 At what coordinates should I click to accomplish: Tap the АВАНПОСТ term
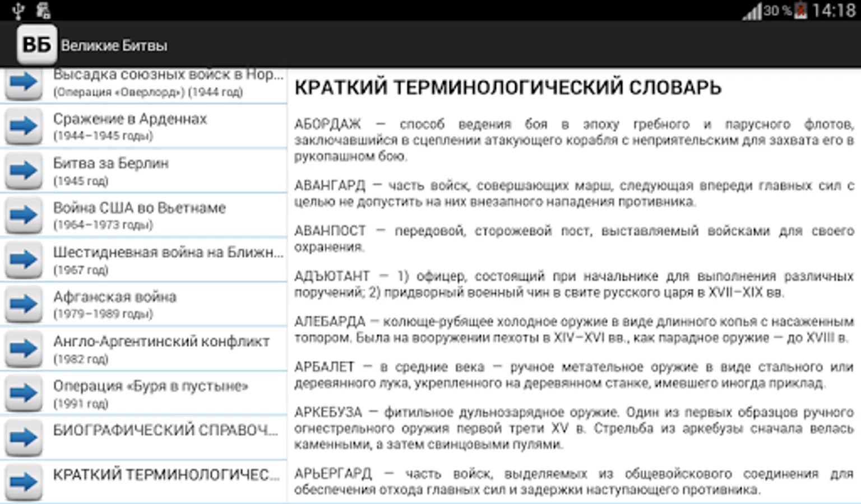coord(330,230)
